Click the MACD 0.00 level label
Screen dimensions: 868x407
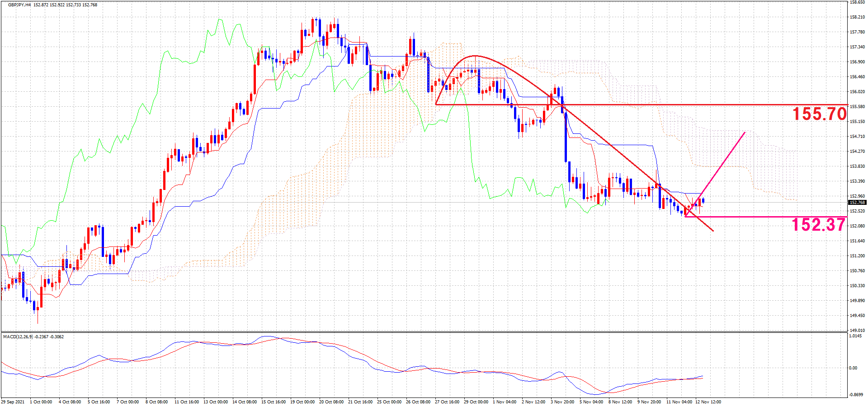(x=853, y=368)
